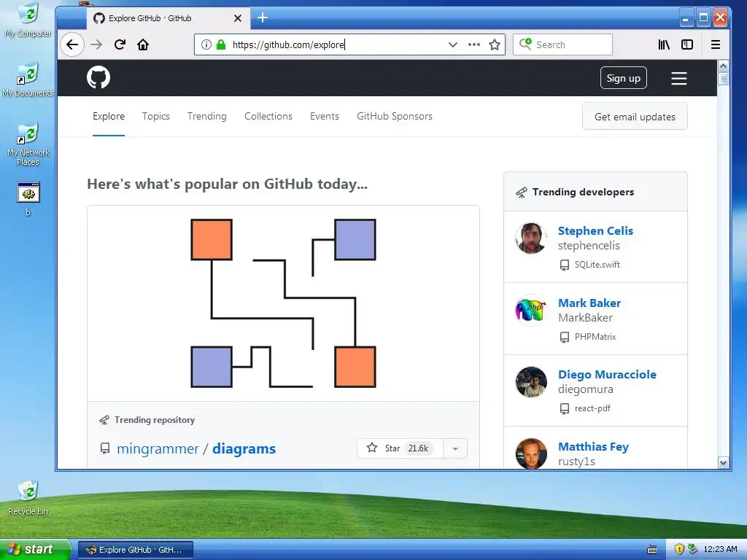Screen dimensions: 747x560
Task: Select the Explore tab
Action: tap(109, 116)
